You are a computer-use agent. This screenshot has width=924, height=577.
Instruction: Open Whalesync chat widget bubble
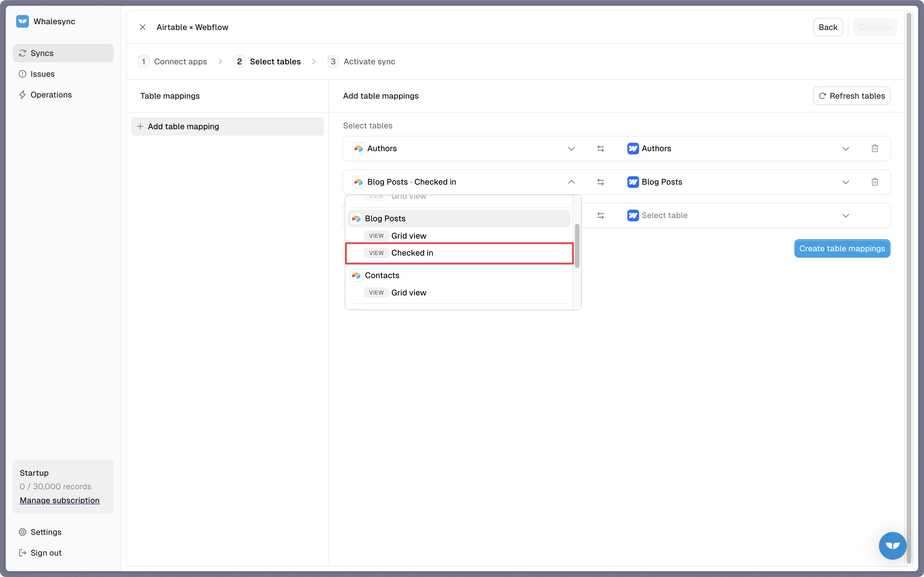[x=892, y=546]
